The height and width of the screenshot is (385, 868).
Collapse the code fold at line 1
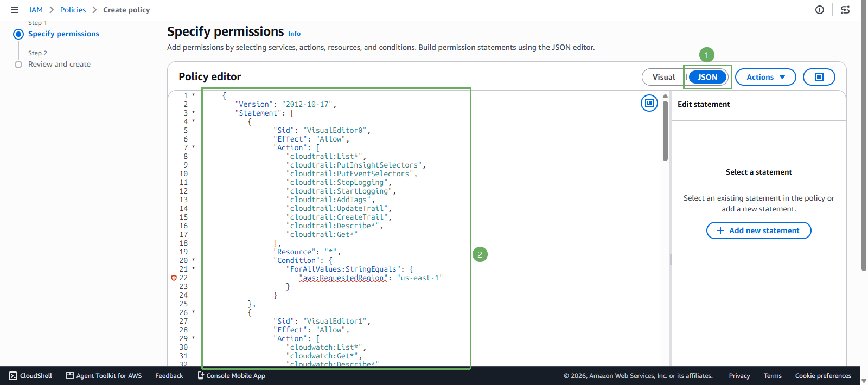click(x=194, y=95)
